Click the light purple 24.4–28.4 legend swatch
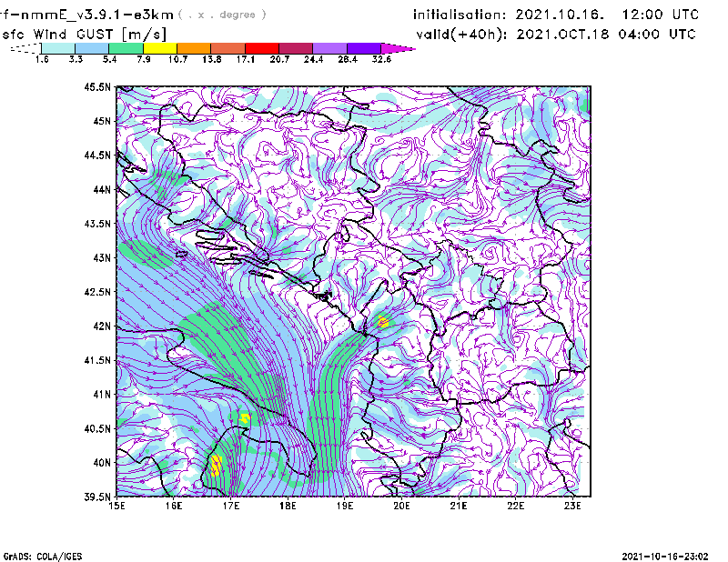 (x=329, y=48)
